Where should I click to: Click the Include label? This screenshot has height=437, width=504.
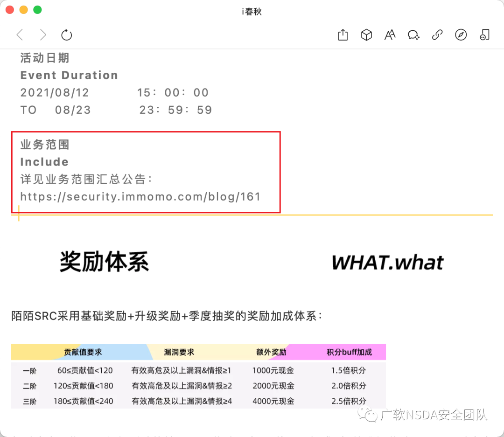pos(44,162)
